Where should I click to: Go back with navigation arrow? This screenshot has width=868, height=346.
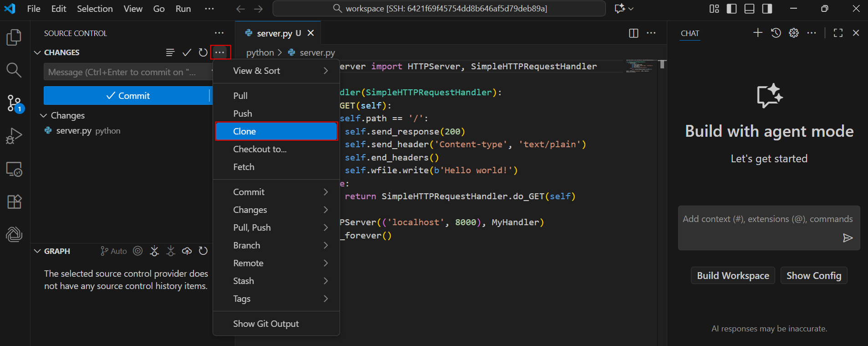(240, 9)
